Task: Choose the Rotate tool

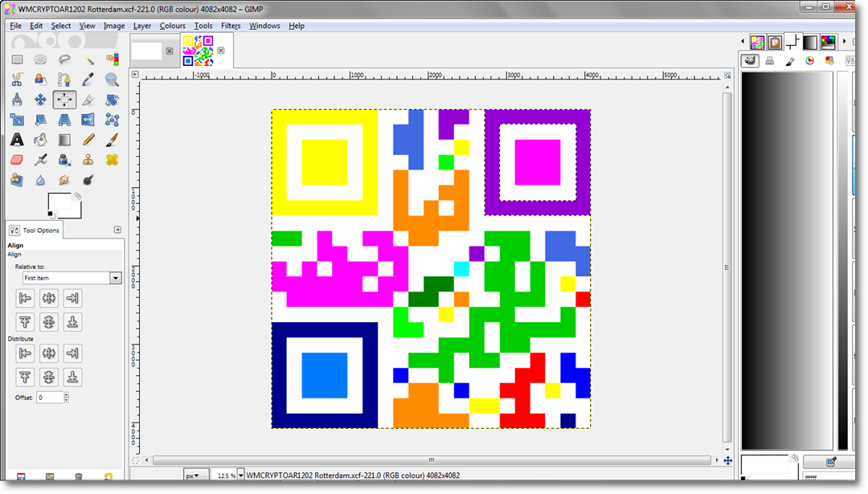Action: (113, 100)
